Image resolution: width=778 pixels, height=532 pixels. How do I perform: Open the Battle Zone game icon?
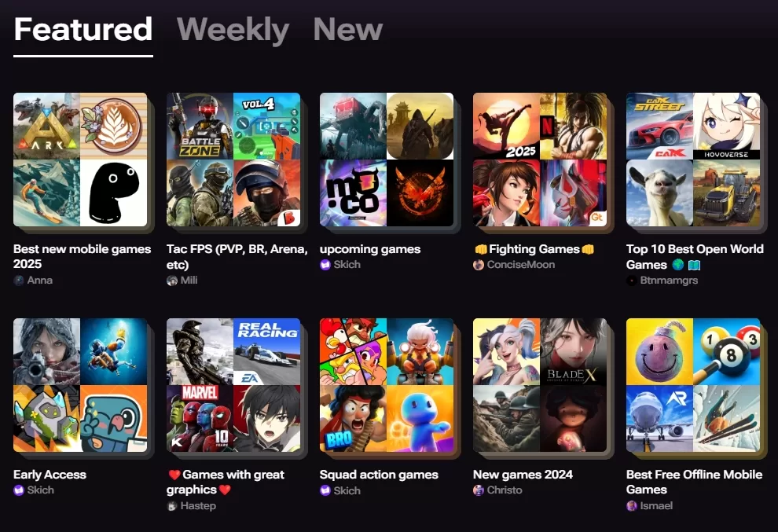(x=200, y=126)
